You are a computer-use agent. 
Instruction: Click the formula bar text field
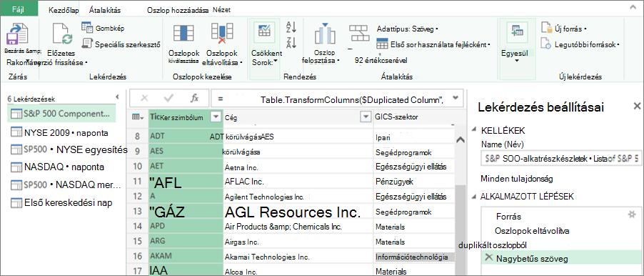pos(331,98)
